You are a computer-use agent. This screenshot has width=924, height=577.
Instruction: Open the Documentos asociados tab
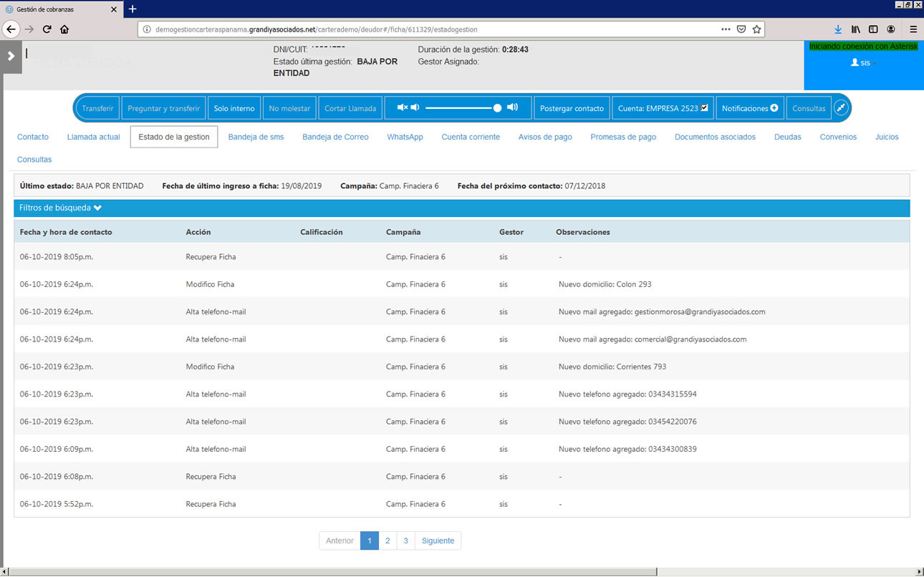coord(715,137)
